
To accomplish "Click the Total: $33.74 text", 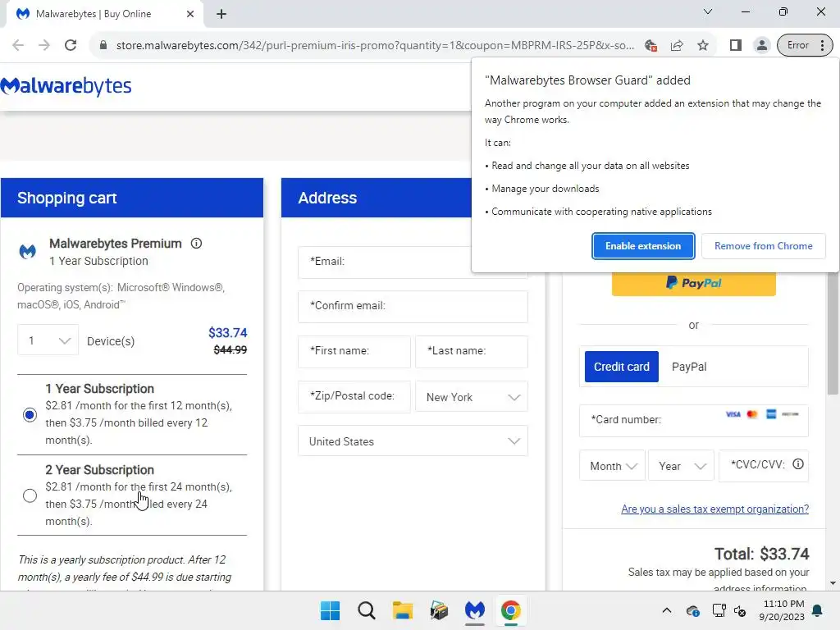I will 761,554.
